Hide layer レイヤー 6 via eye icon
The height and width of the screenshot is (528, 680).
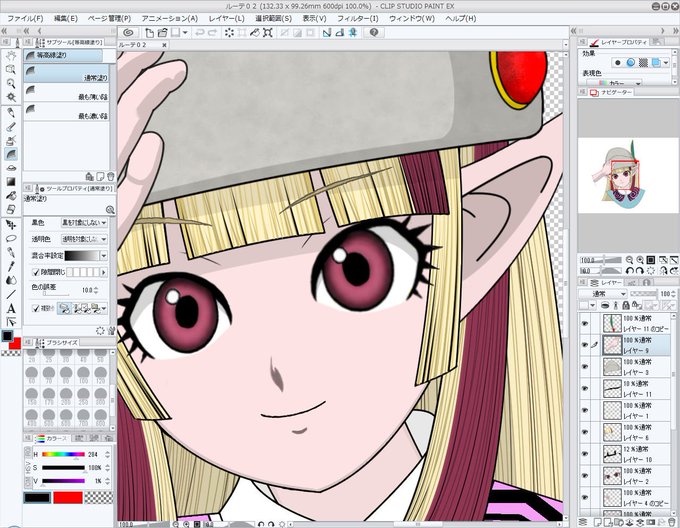tap(585, 432)
